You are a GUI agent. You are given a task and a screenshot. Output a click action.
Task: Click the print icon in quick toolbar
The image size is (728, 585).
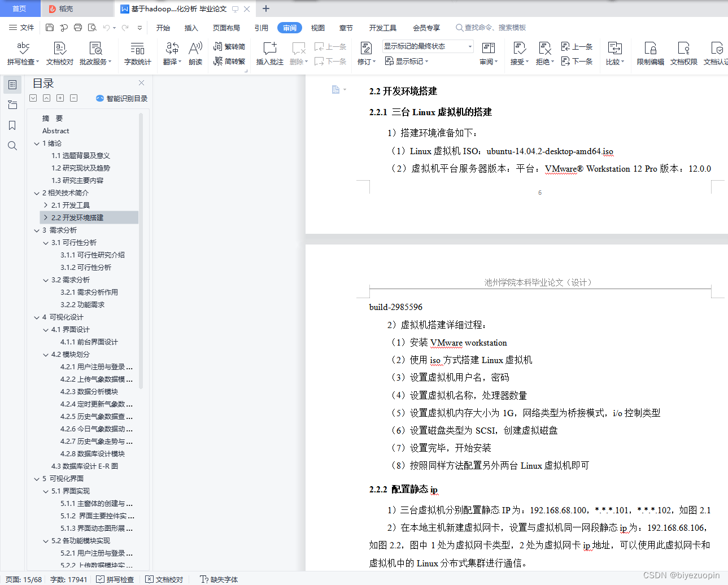click(78, 27)
